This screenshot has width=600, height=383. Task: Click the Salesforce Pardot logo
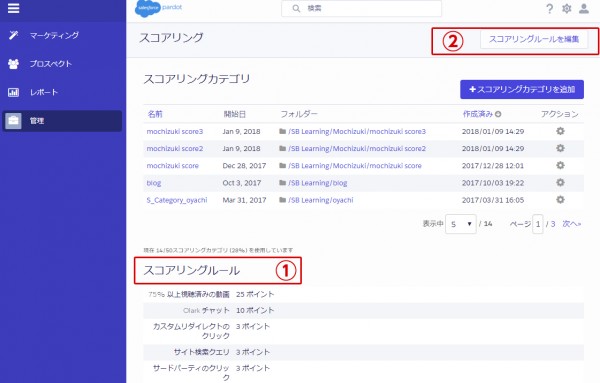coord(159,8)
